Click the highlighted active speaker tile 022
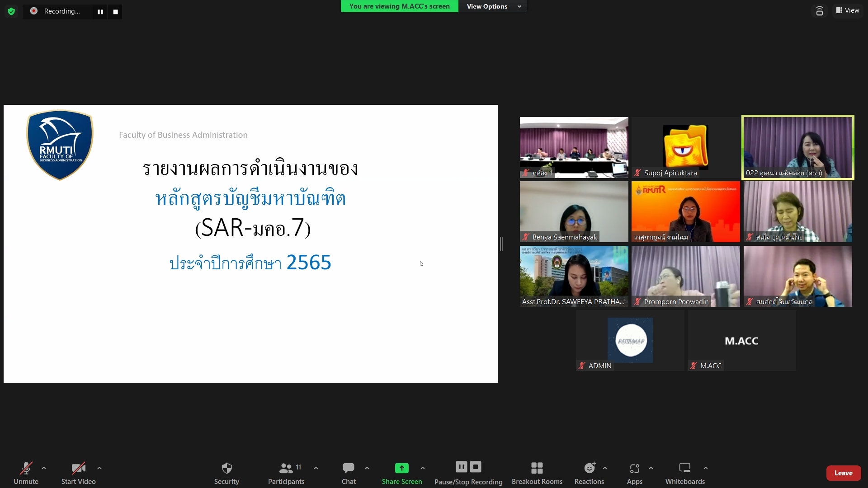The image size is (868, 488). tap(798, 147)
